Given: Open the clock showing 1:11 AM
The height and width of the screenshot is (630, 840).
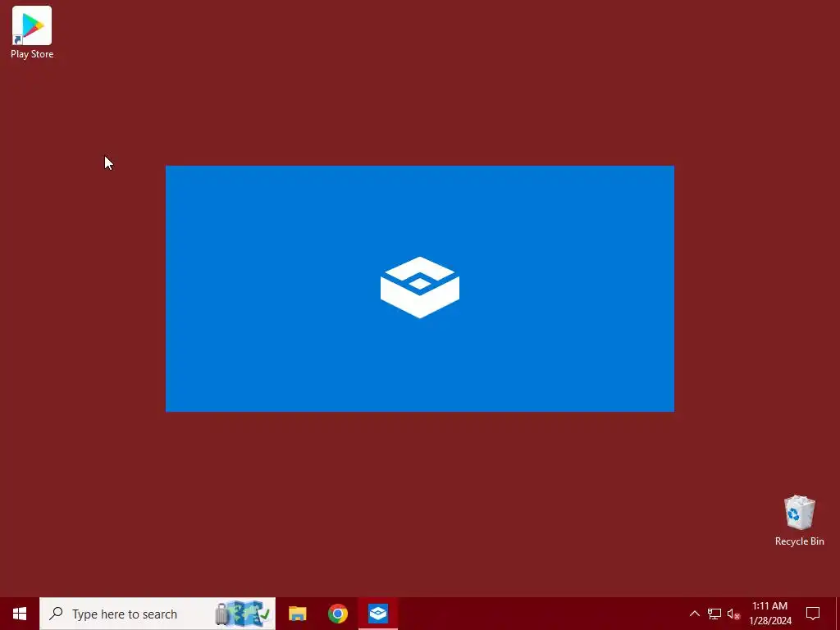Looking at the screenshot, I should coord(769,614).
